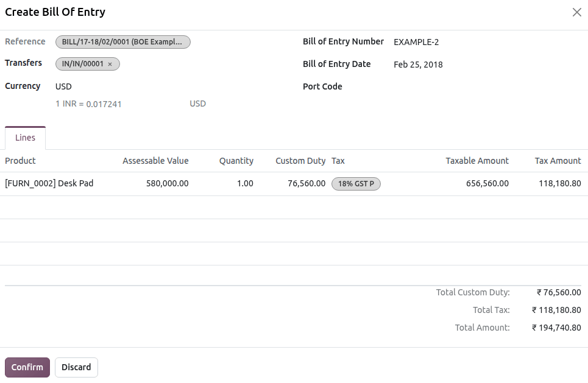Image resolution: width=588 pixels, height=383 pixels.
Task: Close the Create Bill Of Entry dialog
Action: tap(577, 12)
